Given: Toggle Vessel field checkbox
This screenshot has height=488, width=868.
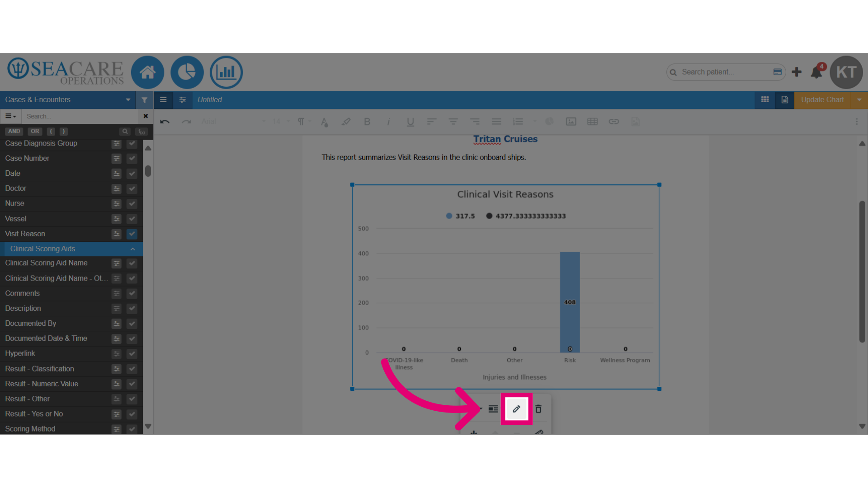Looking at the screenshot, I should 132,219.
